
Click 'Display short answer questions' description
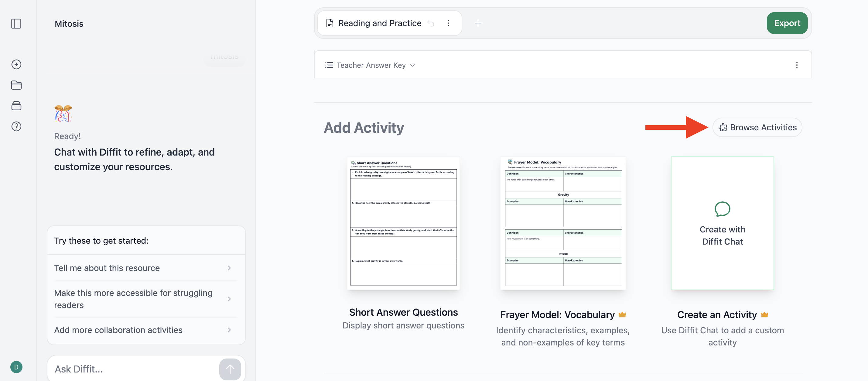point(403,326)
